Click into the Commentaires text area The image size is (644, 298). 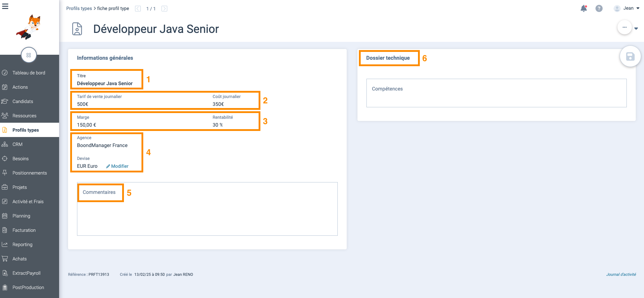(207, 215)
